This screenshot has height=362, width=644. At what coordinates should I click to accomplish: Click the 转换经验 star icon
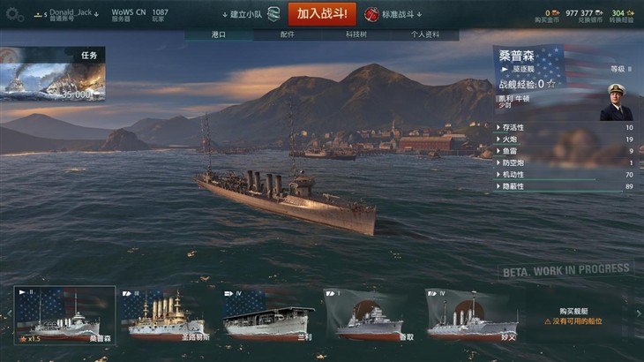click(630, 13)
